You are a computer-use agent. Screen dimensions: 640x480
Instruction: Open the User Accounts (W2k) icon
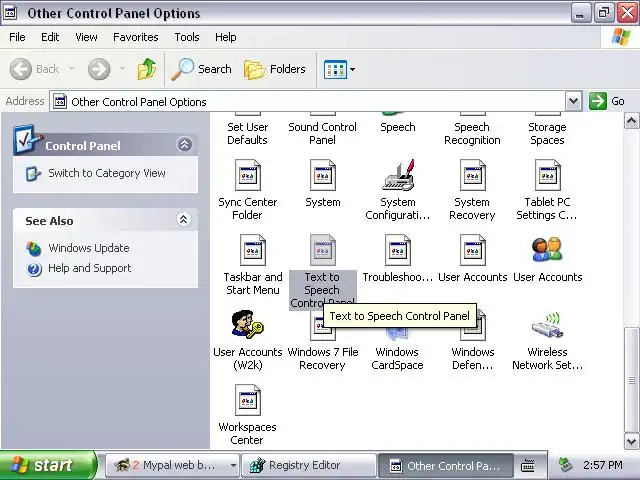(x=247, y=324)
